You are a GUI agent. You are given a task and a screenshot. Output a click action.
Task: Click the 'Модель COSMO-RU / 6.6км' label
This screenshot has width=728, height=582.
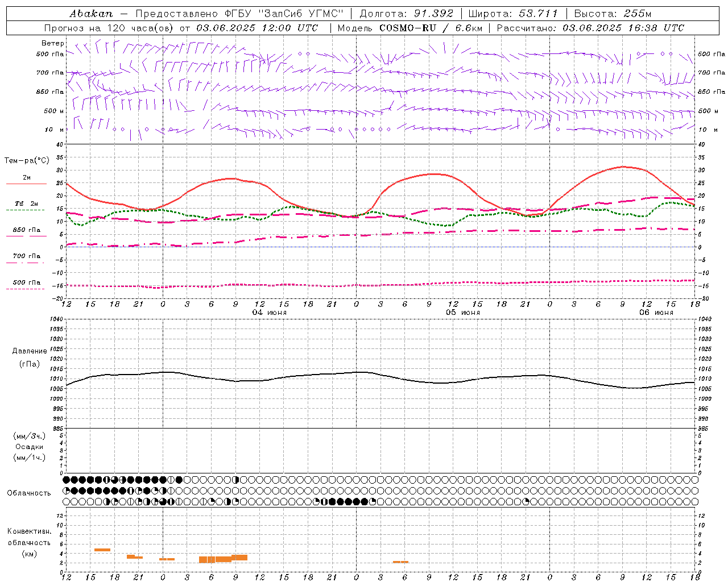(410, 28)
